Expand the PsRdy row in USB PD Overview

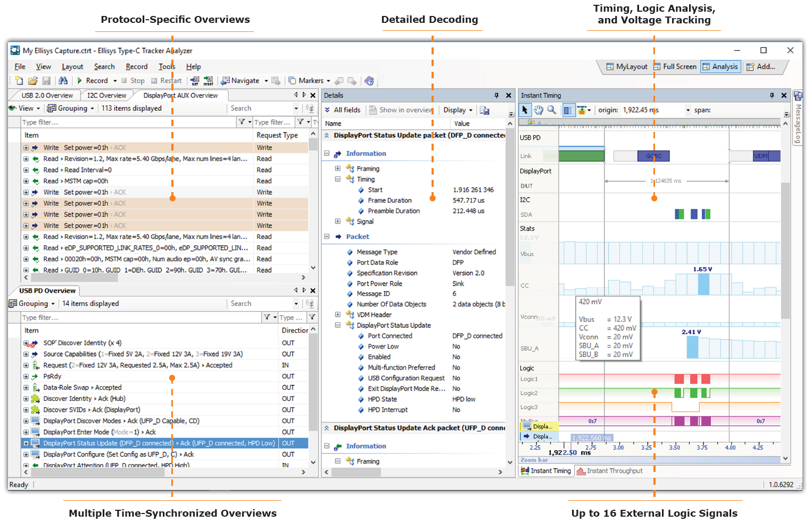pyautogui.click(x=26, y=377)
